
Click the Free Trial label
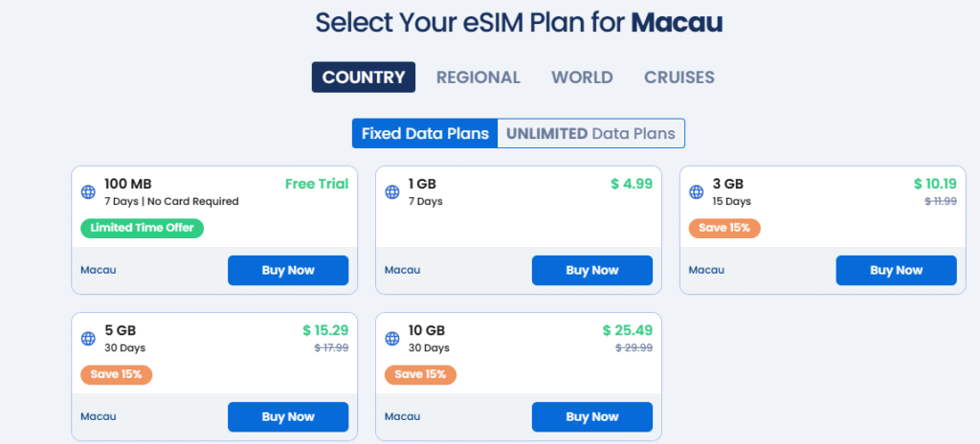coord(316,184)
